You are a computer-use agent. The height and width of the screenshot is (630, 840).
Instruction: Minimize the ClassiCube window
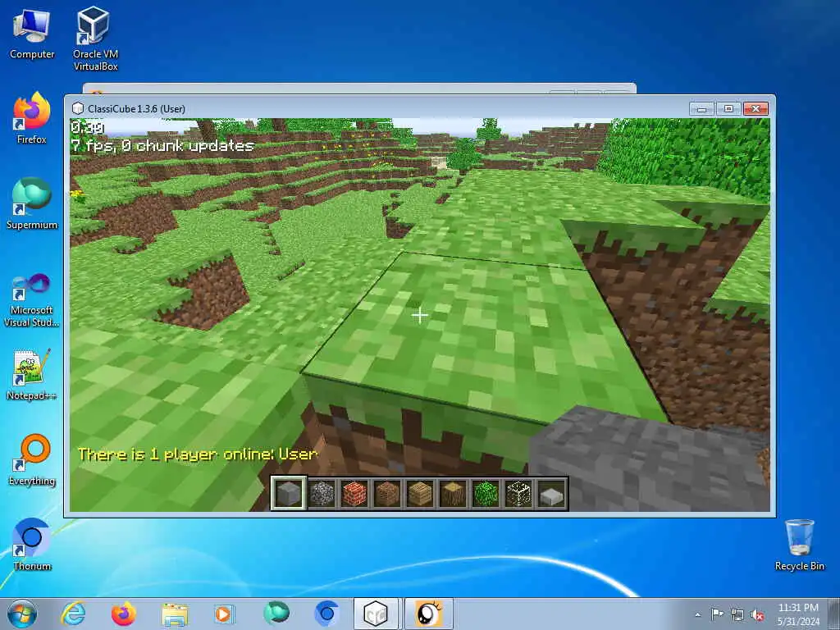(x=702, y=109)
